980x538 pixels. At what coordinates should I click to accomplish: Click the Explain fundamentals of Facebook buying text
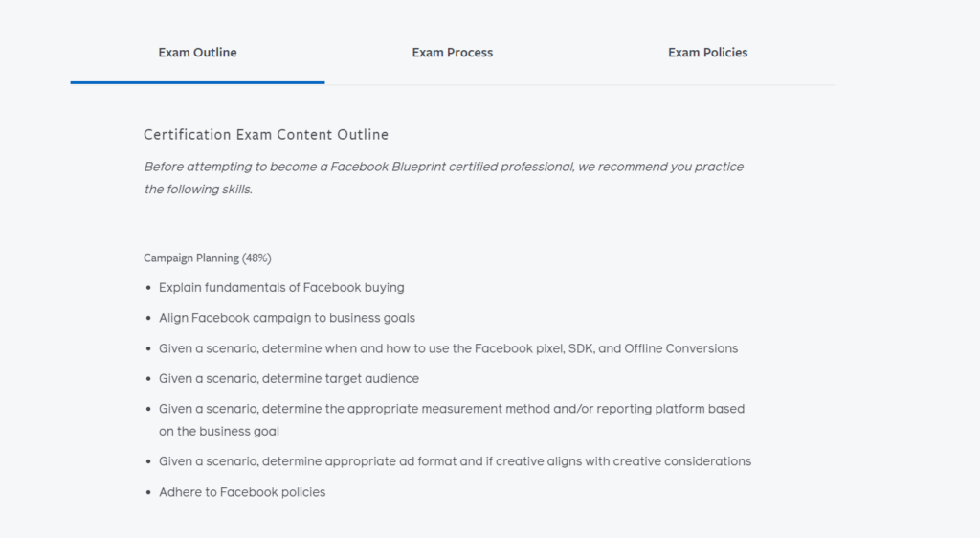pyautogui.click(x=281, y=287)
